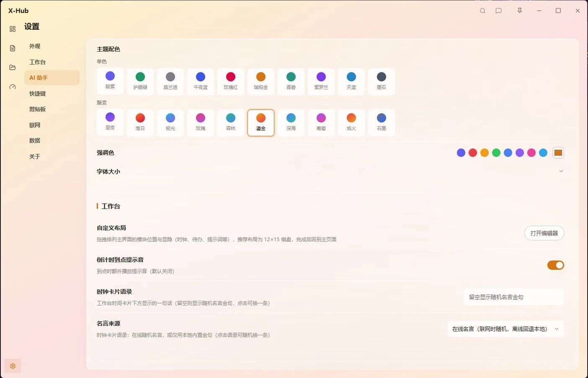Open the dashboard grid icon in the sidebar
The height and width of the screenshot is (378, 588).
(13, 29)
